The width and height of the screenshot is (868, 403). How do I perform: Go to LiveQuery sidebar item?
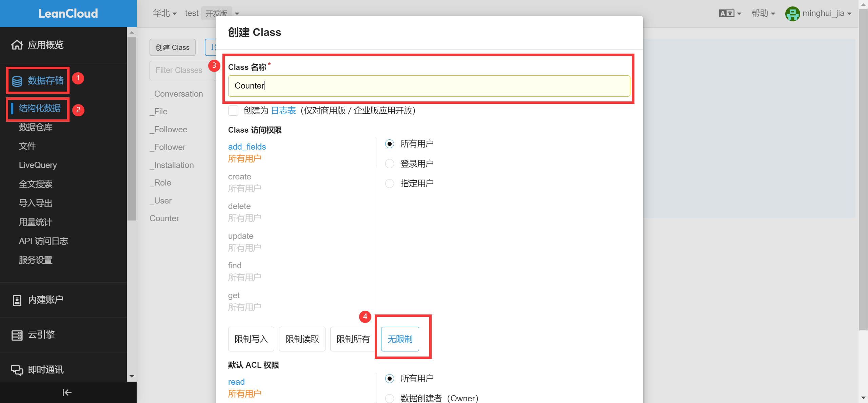[38, 165]
